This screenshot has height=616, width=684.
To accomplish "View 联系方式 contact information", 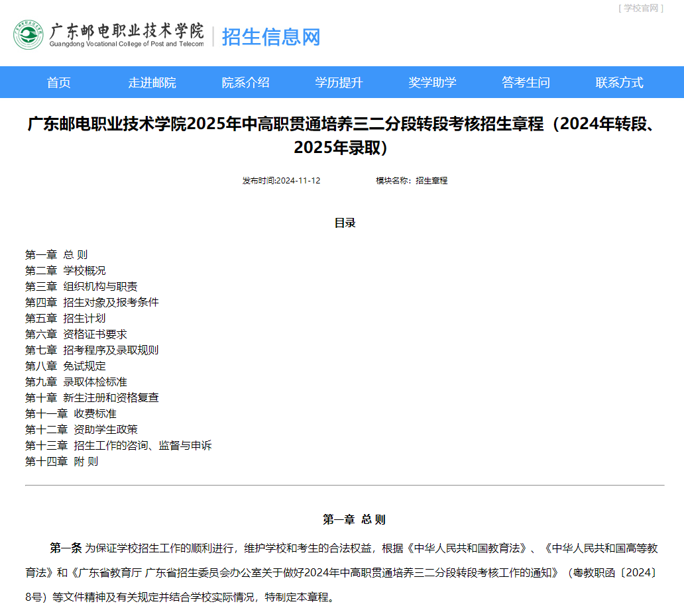I will point(618,82).
